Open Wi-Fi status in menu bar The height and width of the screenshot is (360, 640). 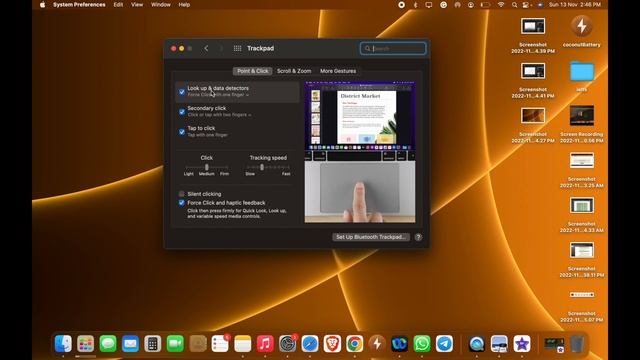coord(501,5)
